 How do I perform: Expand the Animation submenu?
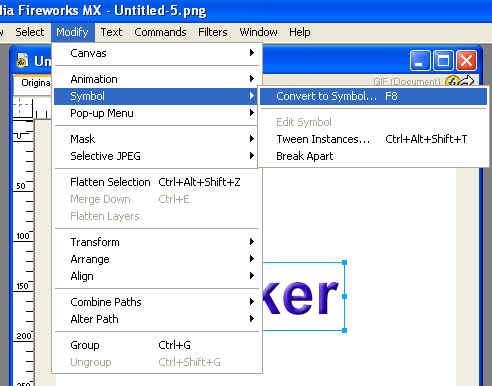coord(156,79)
